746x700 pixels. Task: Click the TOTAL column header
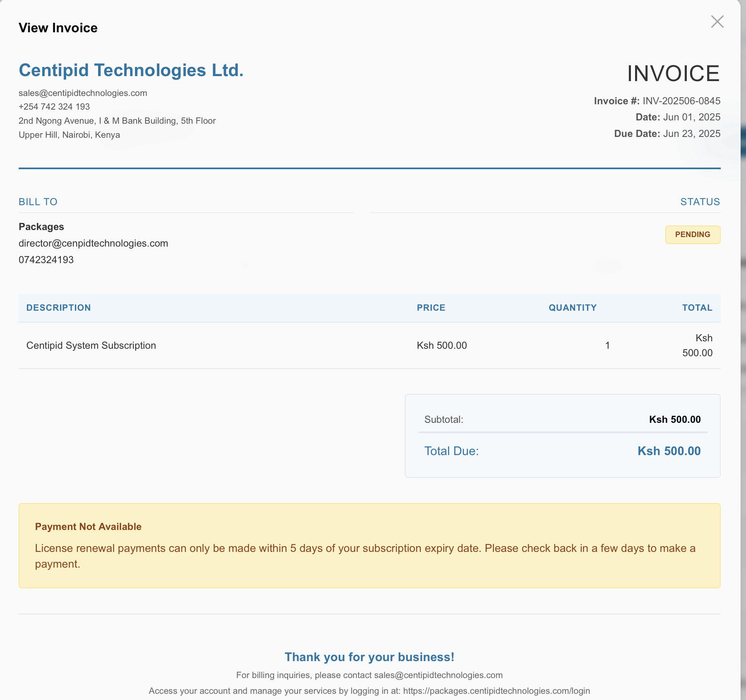(697, 308)
